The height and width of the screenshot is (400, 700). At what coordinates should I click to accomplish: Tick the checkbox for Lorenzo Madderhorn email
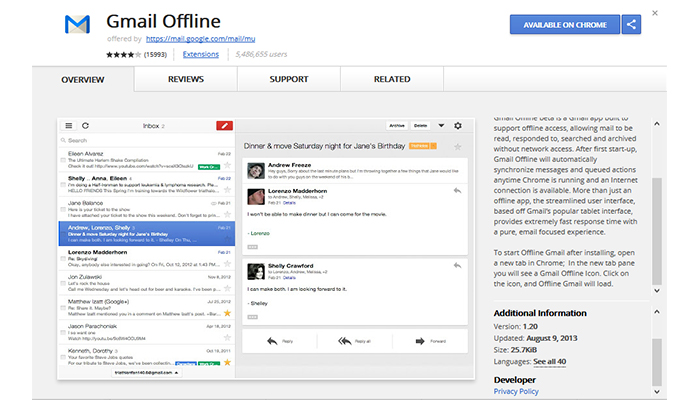tap(63, 258)
